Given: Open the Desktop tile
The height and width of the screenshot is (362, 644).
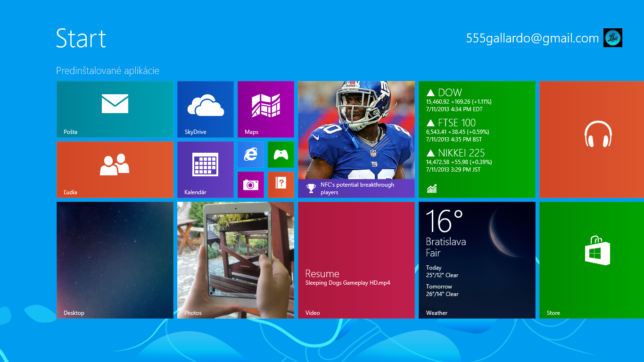Looking at the screenshot, I should click(x=115, y=260).
